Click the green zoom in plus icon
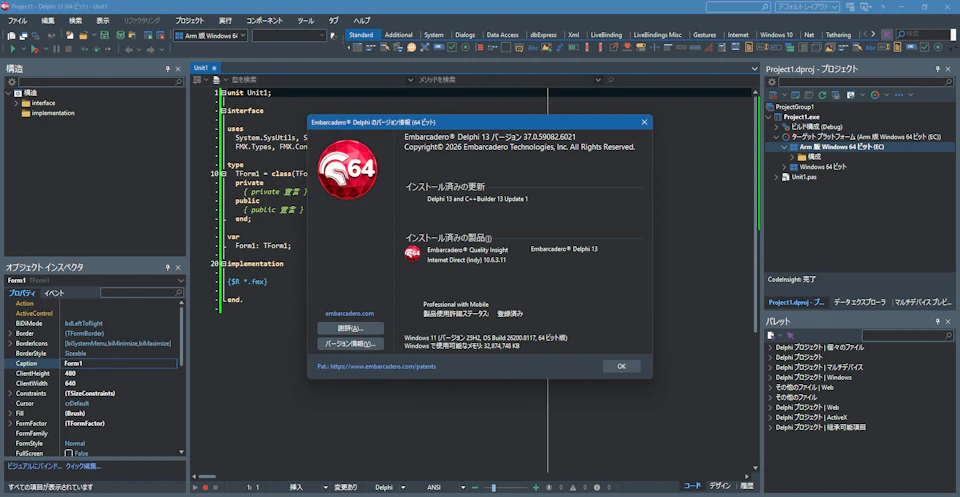 [536, 488]
